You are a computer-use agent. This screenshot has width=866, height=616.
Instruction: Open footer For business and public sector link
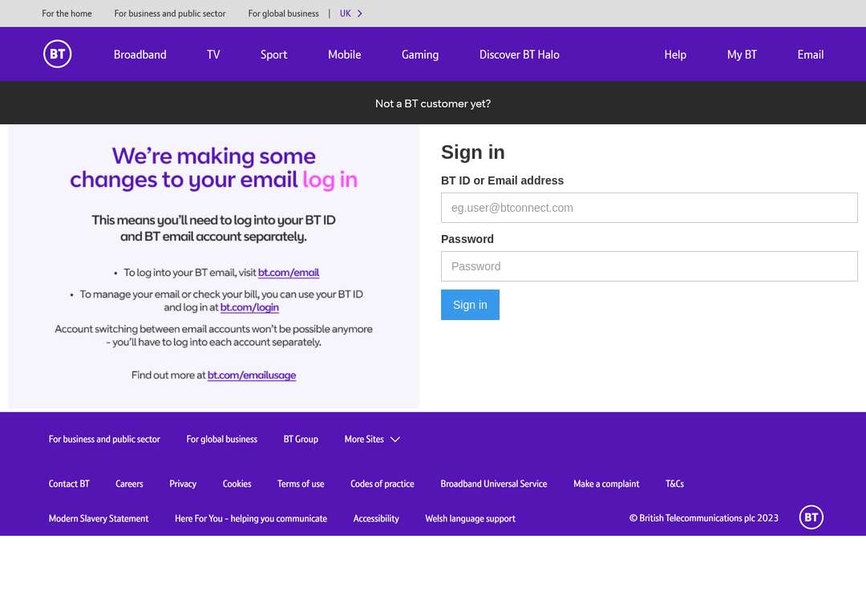tap(104, 440)
